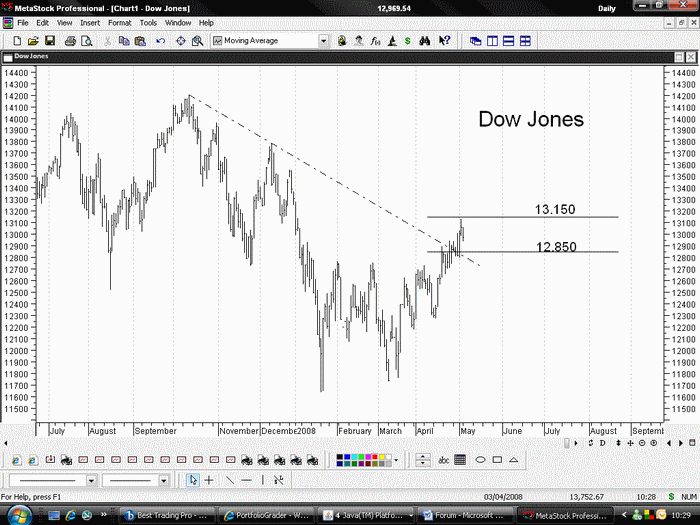Save the chart with the disk icon
Viewport: 700px width, 525px height.
click(x=50, y=41)
